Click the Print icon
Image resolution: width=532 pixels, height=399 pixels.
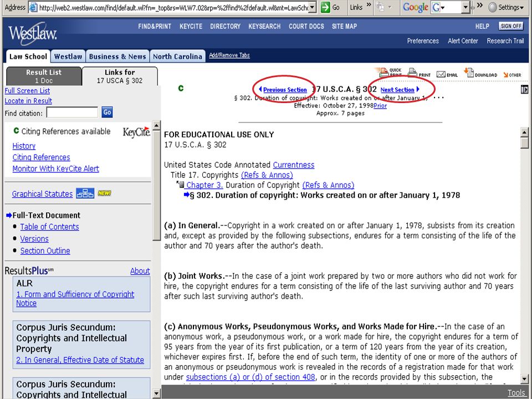[x=412, y=73]
